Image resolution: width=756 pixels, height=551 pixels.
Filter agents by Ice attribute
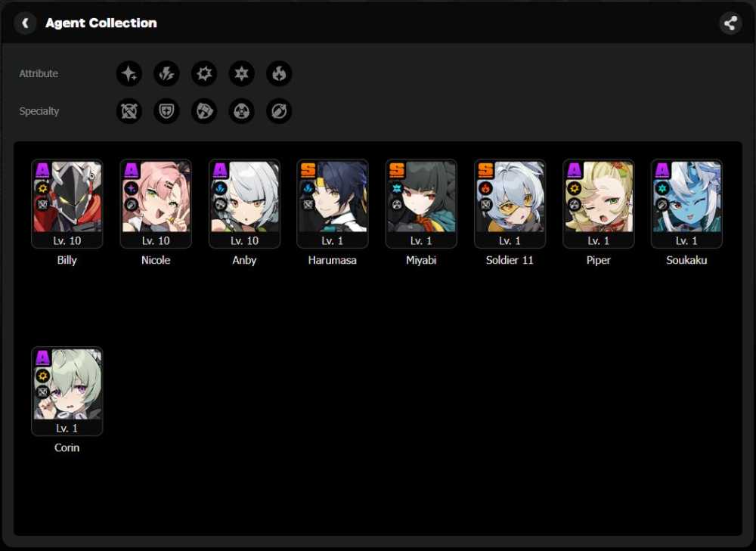[x=242, y=74]
